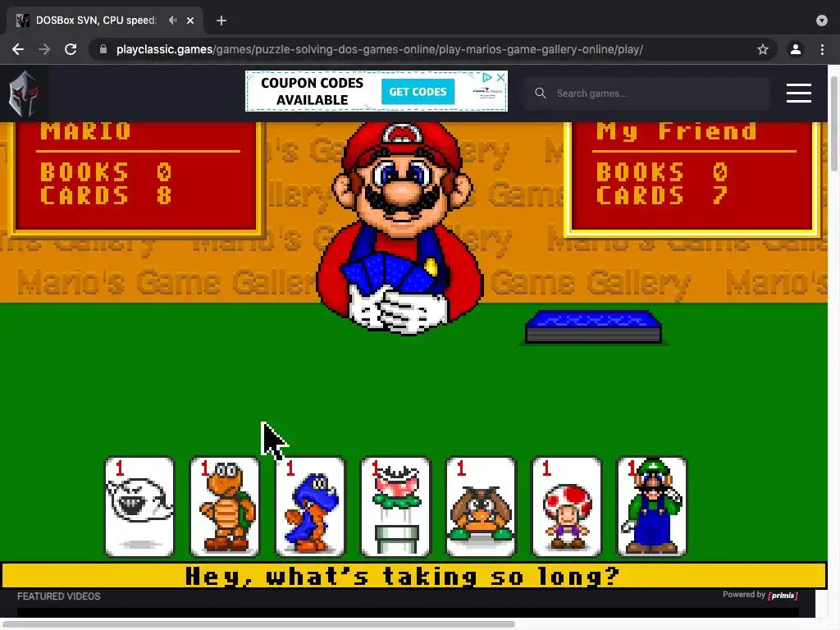Screen dimensions: 840x630
Task: Click the yellow message banner text
Action: (x=402, y=577)
